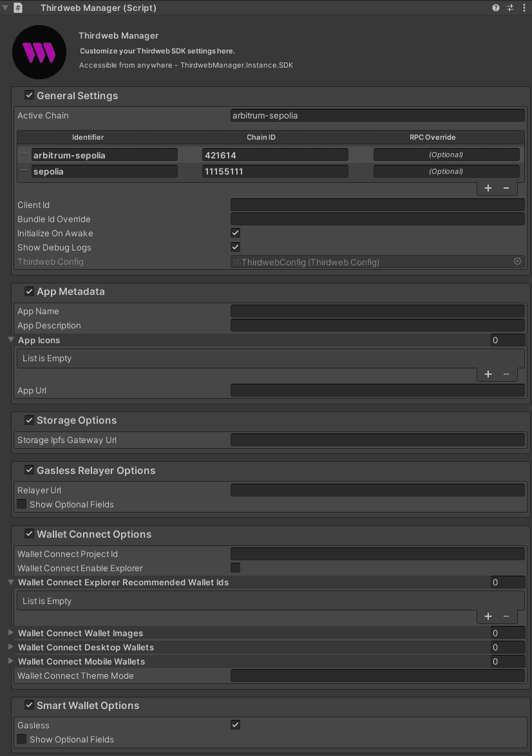
Task: Add an App Icons list entry
Action: pyautogui.click(x=488, y=374)
